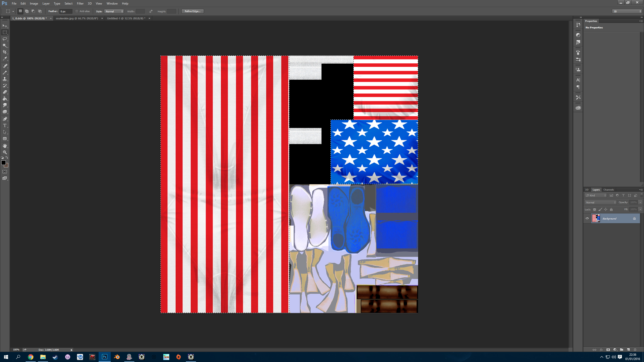Click the foreground color swatch
Screen dimensions: 644x362
coord(3,163)
